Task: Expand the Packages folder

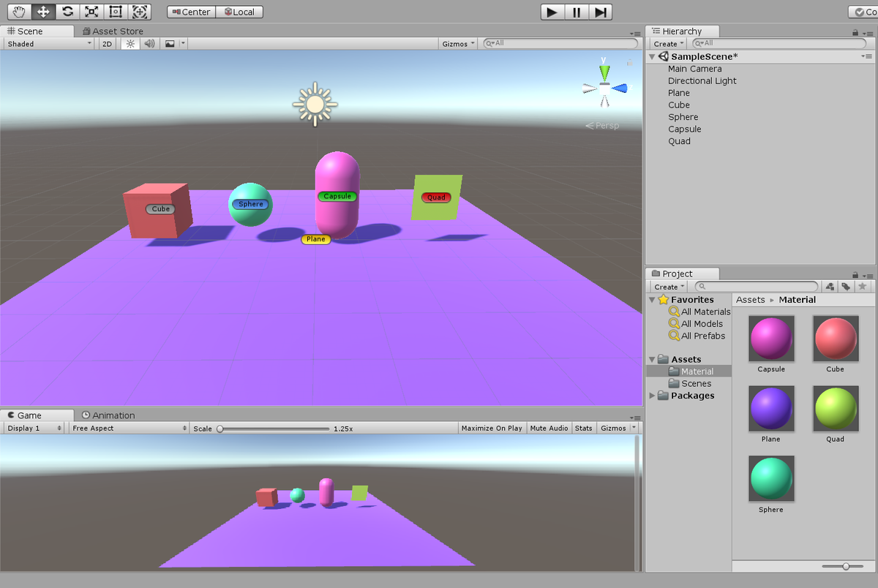Action: pos(652,396)
